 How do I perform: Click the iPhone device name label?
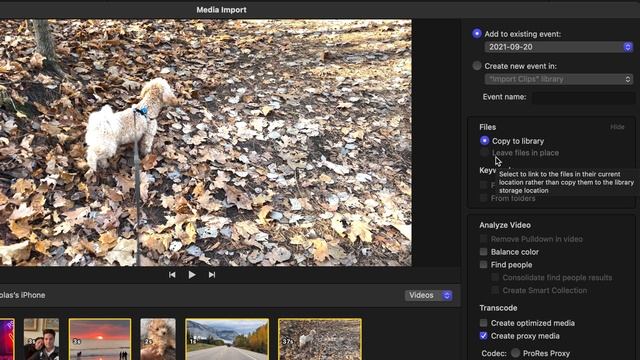point(22,295)
